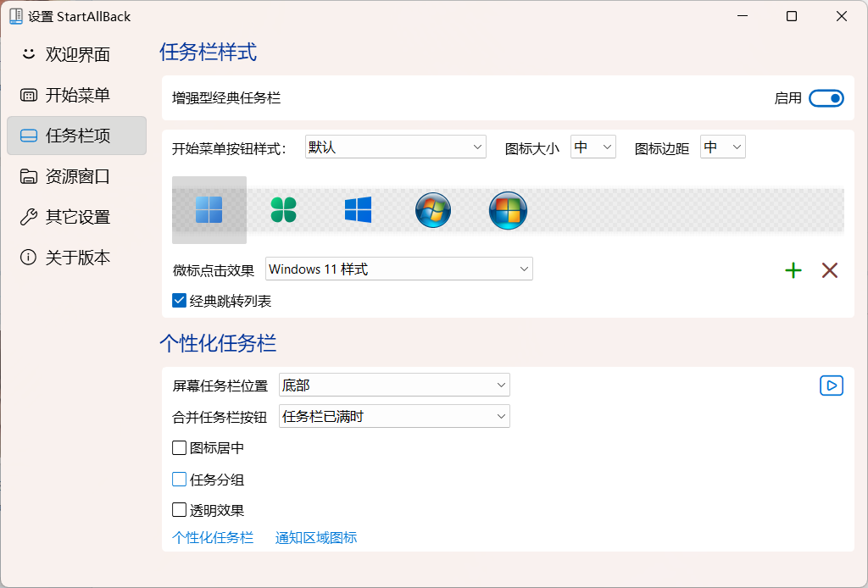Click the 个性化任务栏 link
This screenshot has height=588, width=868.
[213, 537]
